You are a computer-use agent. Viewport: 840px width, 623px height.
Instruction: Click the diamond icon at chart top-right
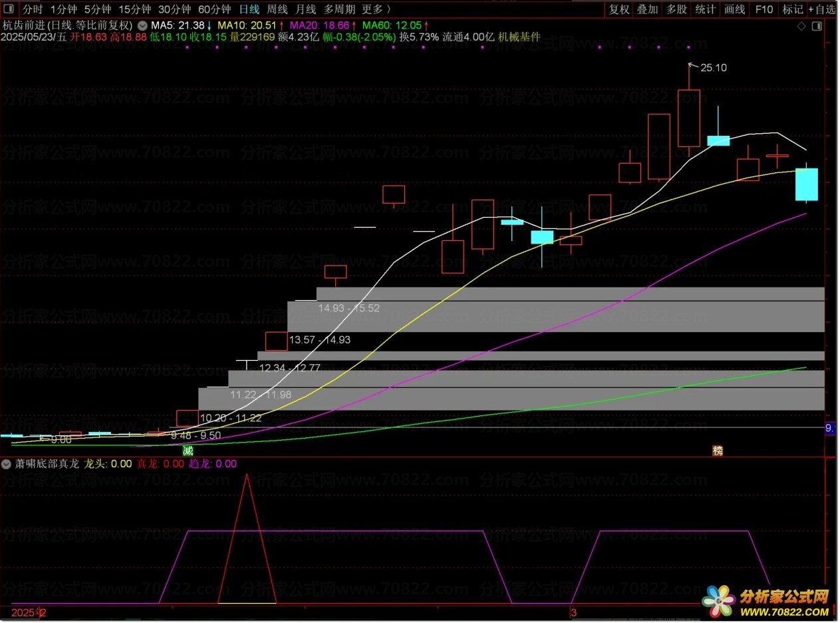tap(801, 27)
